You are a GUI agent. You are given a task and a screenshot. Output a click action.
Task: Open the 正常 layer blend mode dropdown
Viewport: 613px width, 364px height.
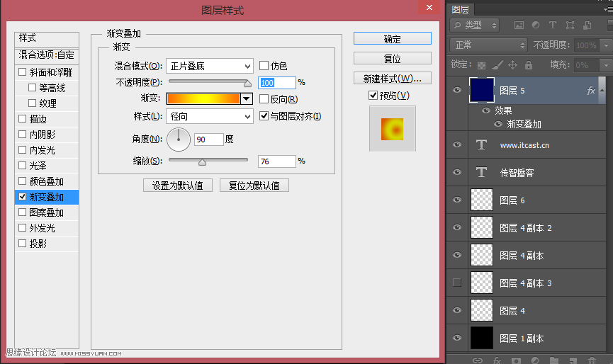coord(489,45)
